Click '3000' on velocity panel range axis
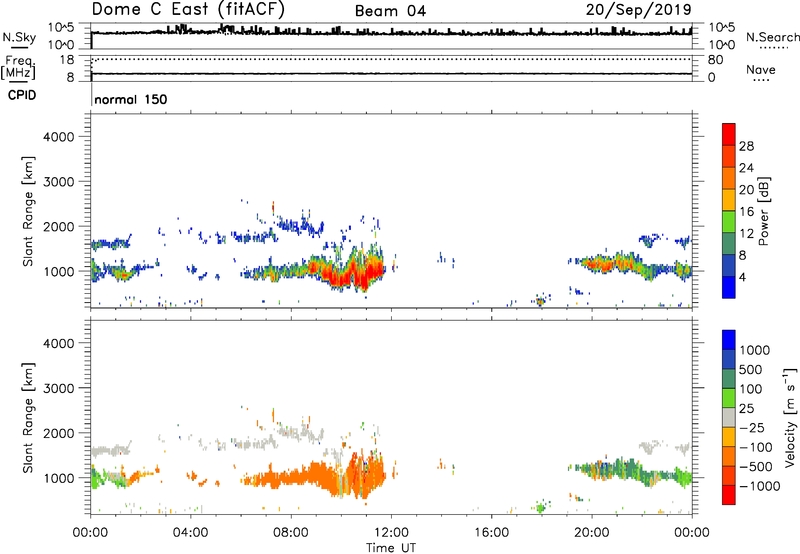The image size is (800, 554). click(x=59, y=388)
